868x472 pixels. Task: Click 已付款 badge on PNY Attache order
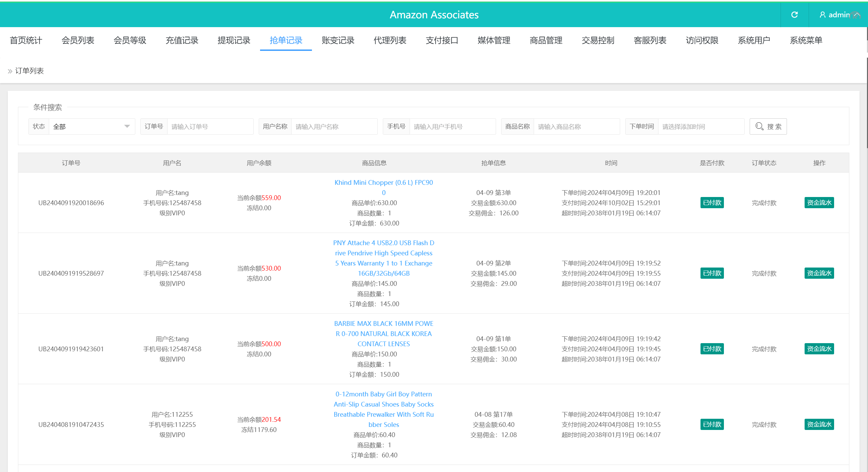pyautogui.click(x=712, y=273)
